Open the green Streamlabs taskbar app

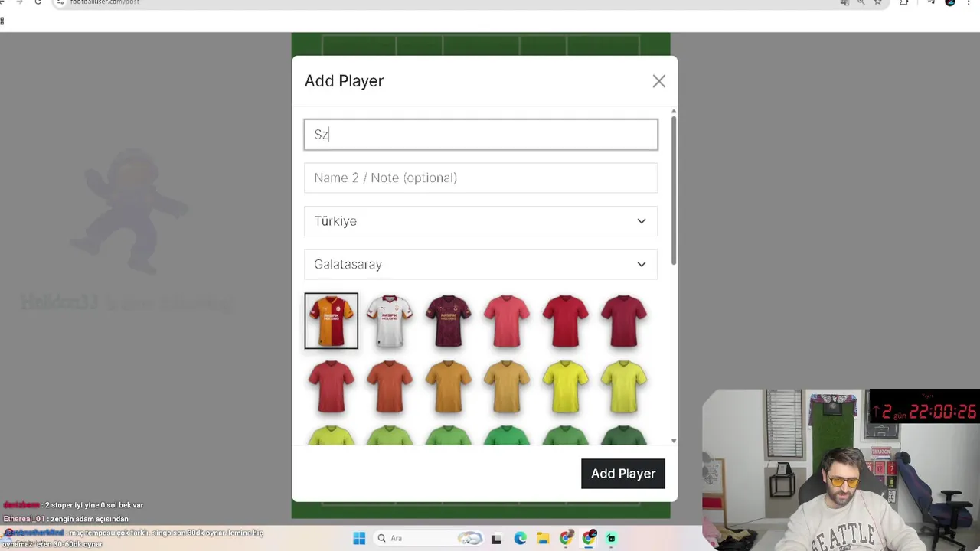(x=611, y=538)
